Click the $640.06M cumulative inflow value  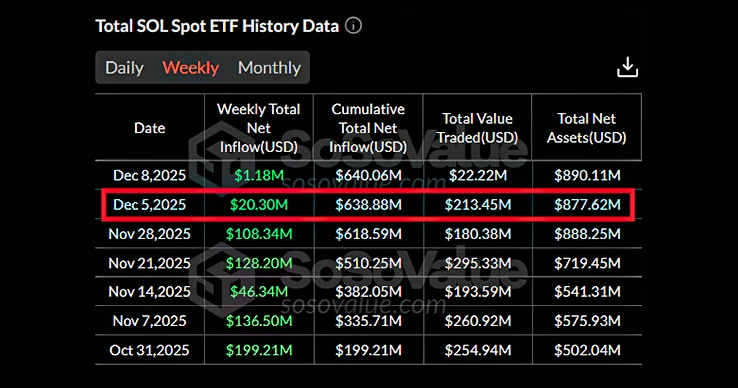[x=368, y=175]
